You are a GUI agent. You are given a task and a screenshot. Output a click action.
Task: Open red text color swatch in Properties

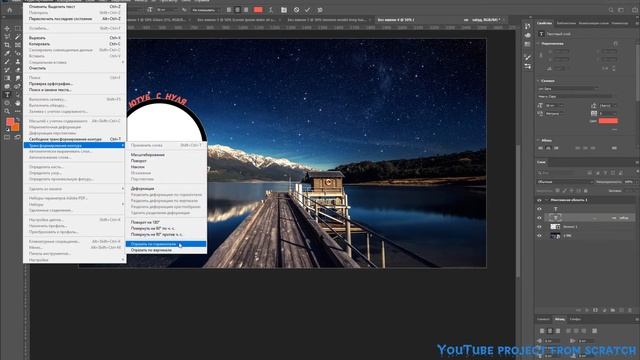click(608, 121)
